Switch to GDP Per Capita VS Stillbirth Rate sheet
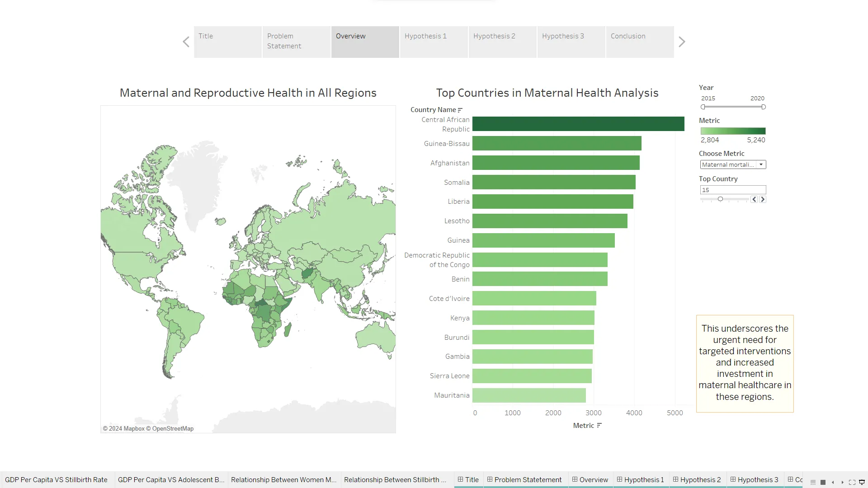This screenshot has height=488, width=868. click(56, 480)
